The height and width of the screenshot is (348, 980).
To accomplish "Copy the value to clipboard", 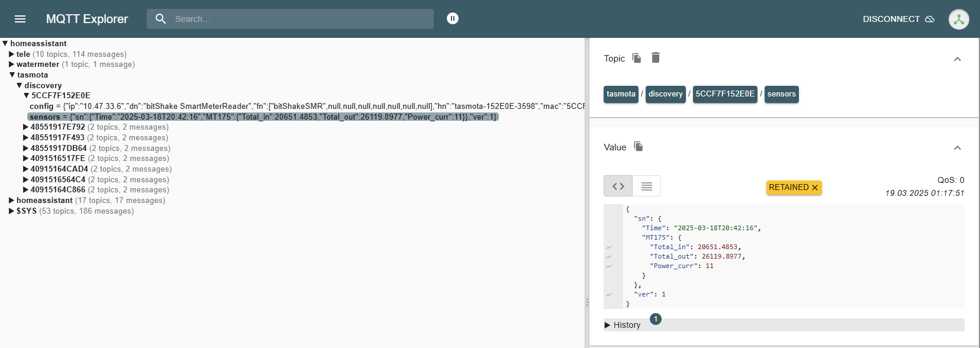I will 639,147.
